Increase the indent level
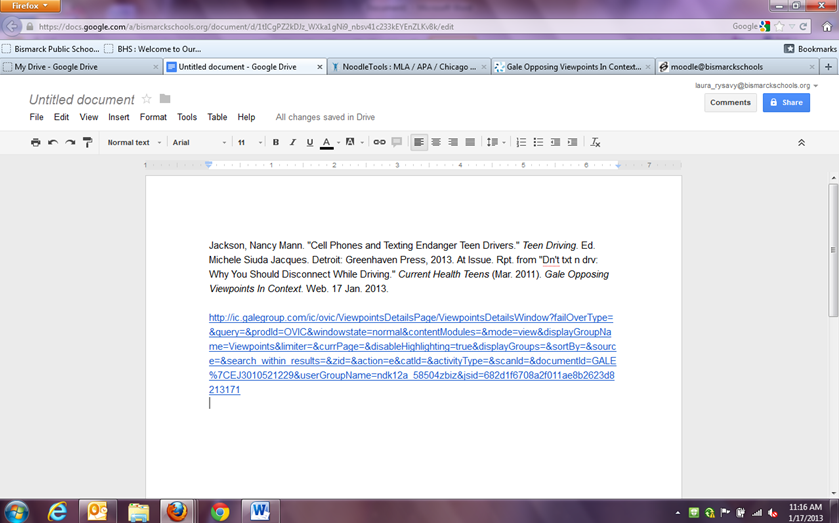This screenshot has height=523, width=839. point(573,142)
